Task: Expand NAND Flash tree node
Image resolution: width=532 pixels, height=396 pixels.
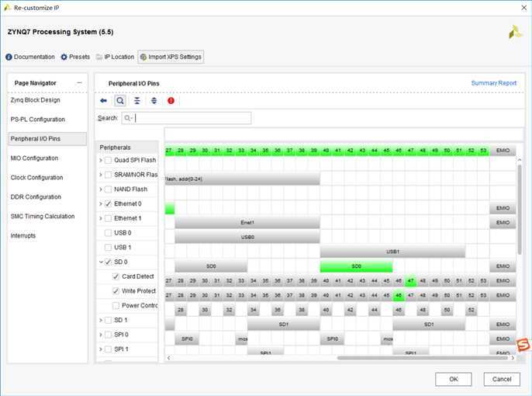Action: [x=101, y=189]
